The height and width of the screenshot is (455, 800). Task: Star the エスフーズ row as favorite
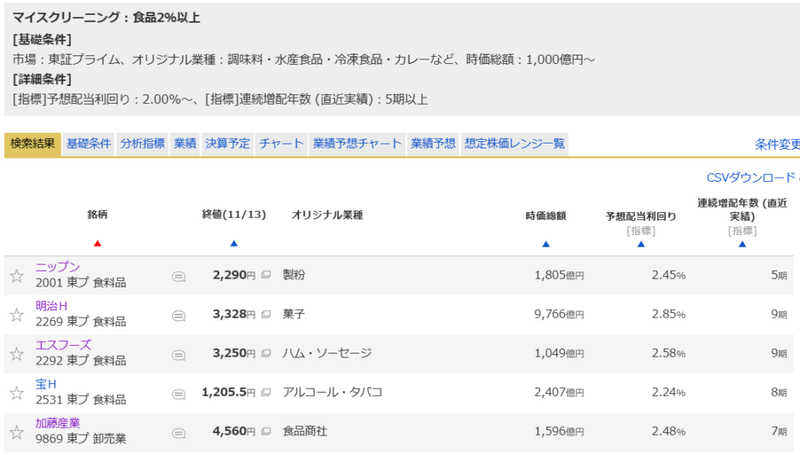click(17, 354)
